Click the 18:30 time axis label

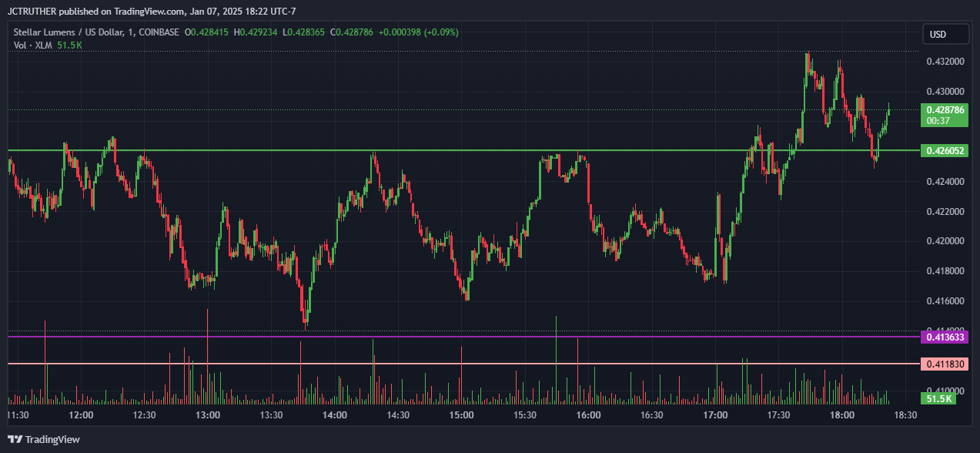click(x=905, y=414)
